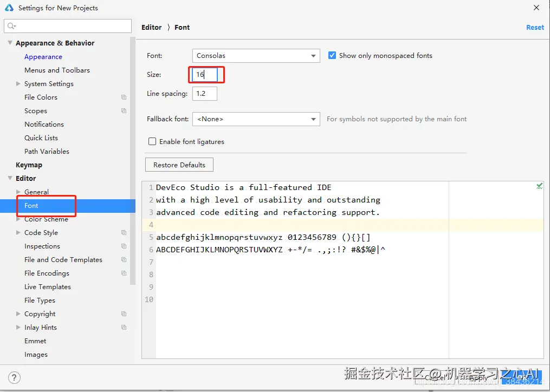
Task: Click the Line spacing field
Action: (x=205, y=94)
